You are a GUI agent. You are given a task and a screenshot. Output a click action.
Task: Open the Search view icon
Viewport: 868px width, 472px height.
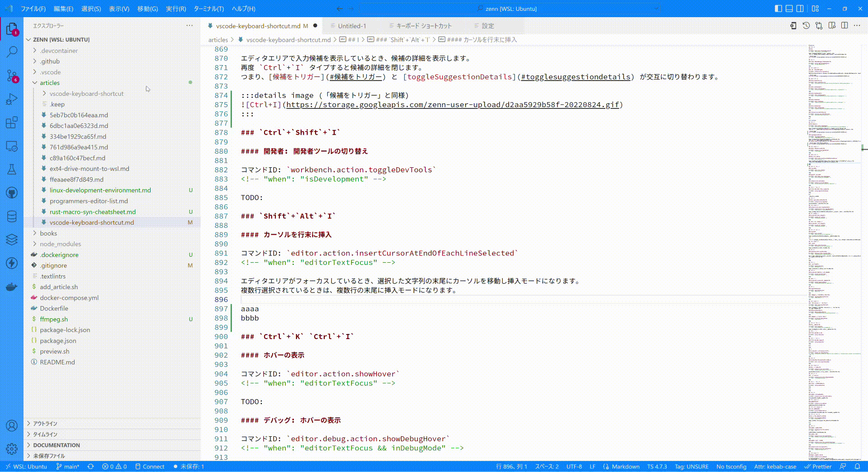point(12,52)
